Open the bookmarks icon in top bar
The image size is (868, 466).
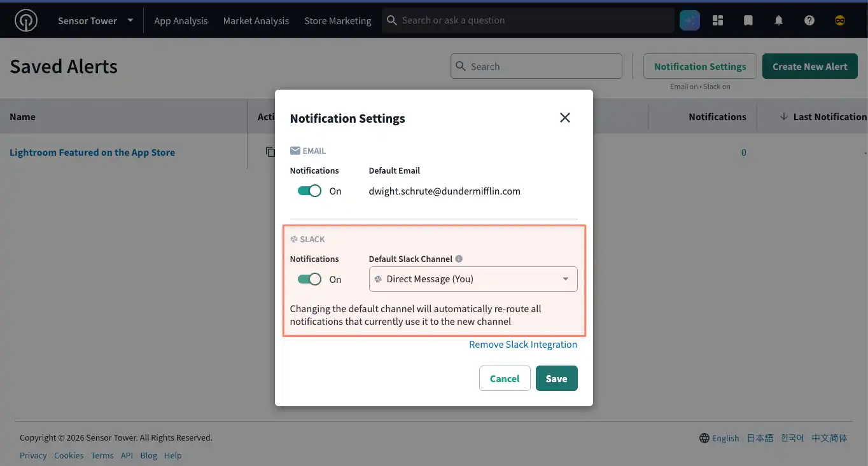coord(748,20)
